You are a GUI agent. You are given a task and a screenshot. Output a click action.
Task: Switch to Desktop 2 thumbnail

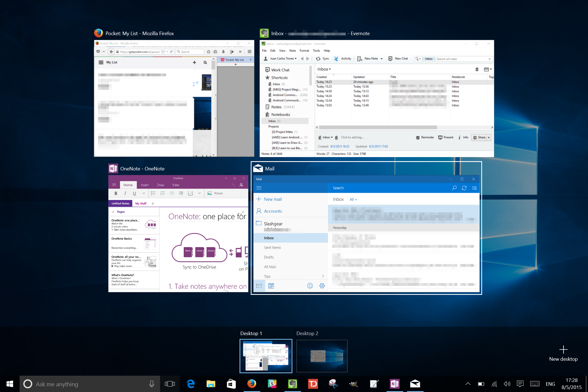[x=322, y=356]
